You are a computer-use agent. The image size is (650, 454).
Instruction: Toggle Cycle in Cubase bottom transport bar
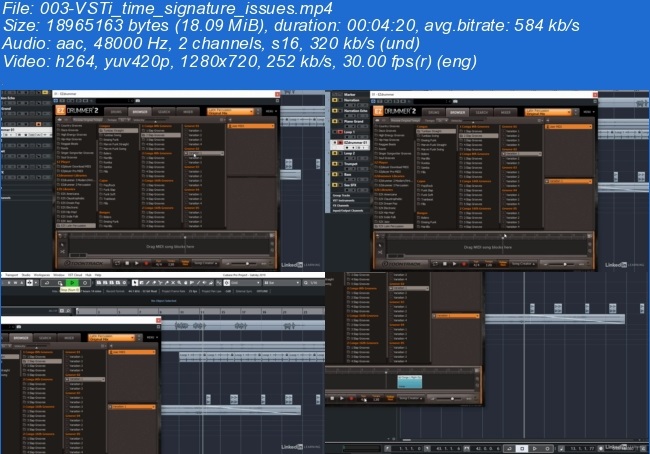509,449
